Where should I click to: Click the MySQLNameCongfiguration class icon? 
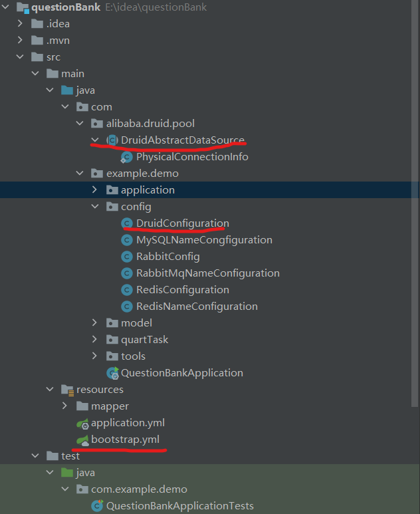[x=127, y=240]
